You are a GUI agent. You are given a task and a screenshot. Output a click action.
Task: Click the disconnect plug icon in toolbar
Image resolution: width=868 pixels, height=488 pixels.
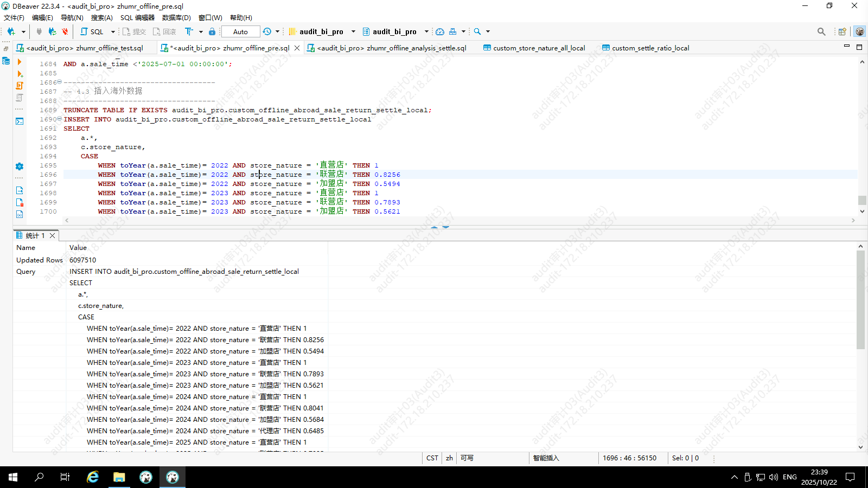pyautogui.click(x=65, y=31)
